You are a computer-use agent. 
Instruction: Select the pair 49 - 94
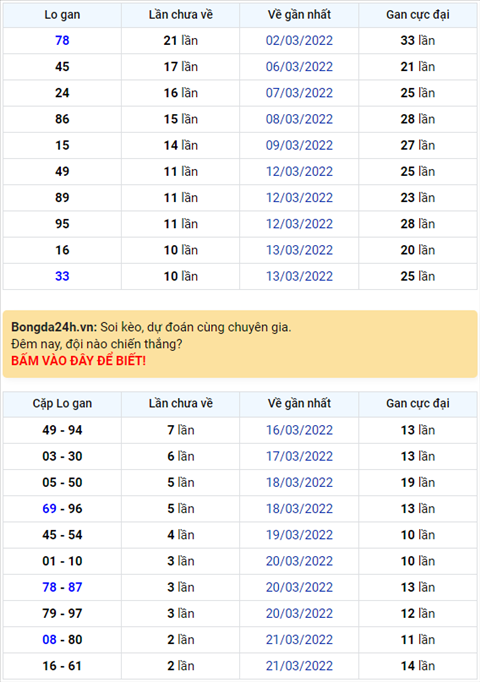click(x=62, y=430)
